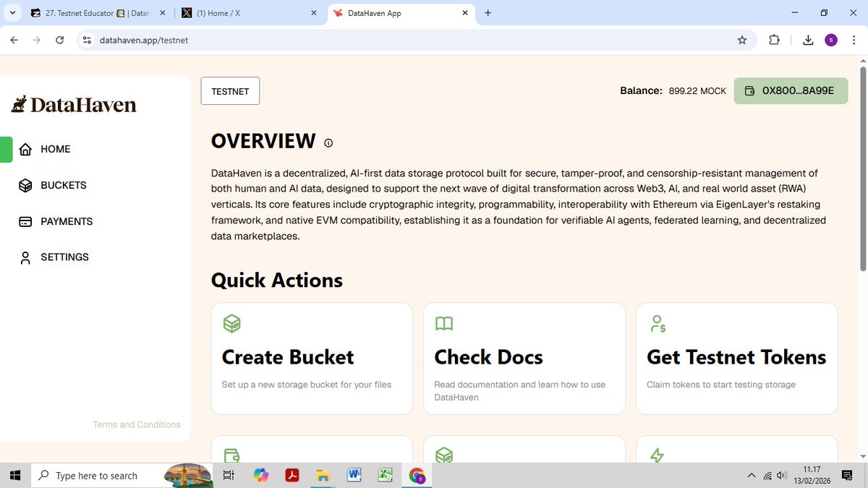Image resolution: width=868 pixels, height=488 pixels.
Task: View site information icon in address bar
Action: pos(88,40)
